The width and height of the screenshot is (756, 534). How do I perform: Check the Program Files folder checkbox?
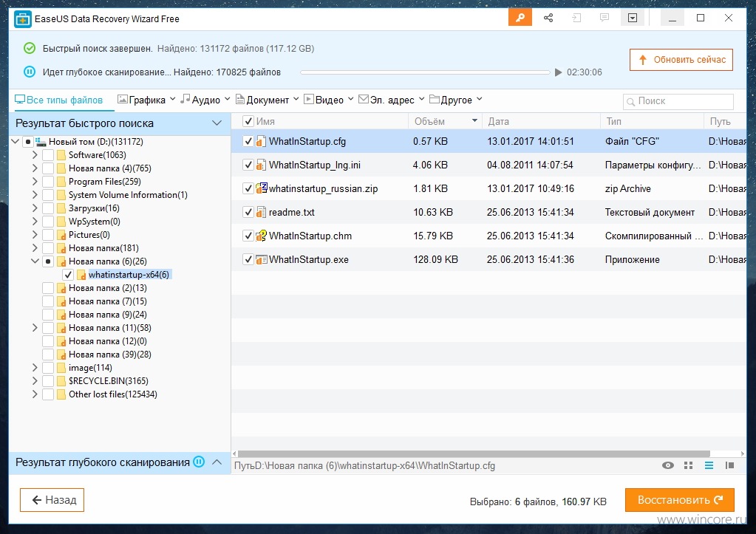(48, 182)
